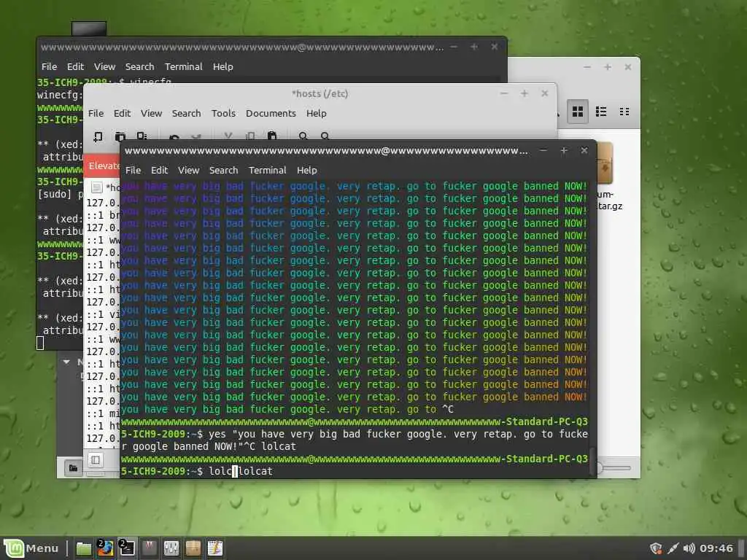Click the front terminal vertical scrollbar
The image size is (747, 560).
point(592,461)
